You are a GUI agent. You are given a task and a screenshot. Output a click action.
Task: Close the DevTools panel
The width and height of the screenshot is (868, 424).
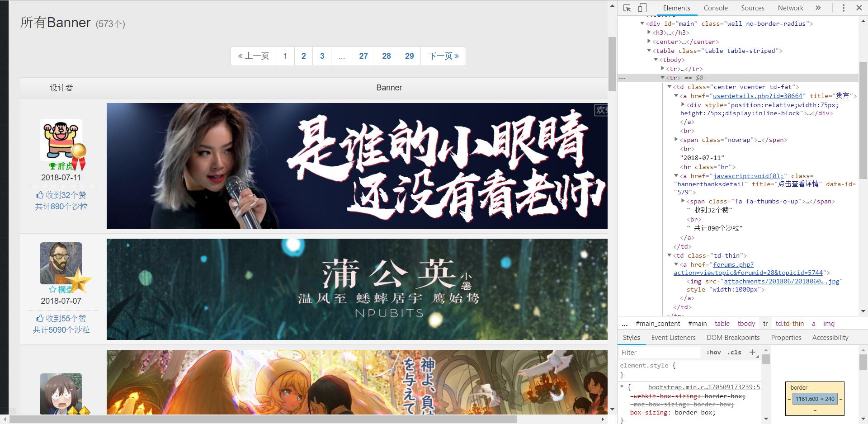pos(859,8)
